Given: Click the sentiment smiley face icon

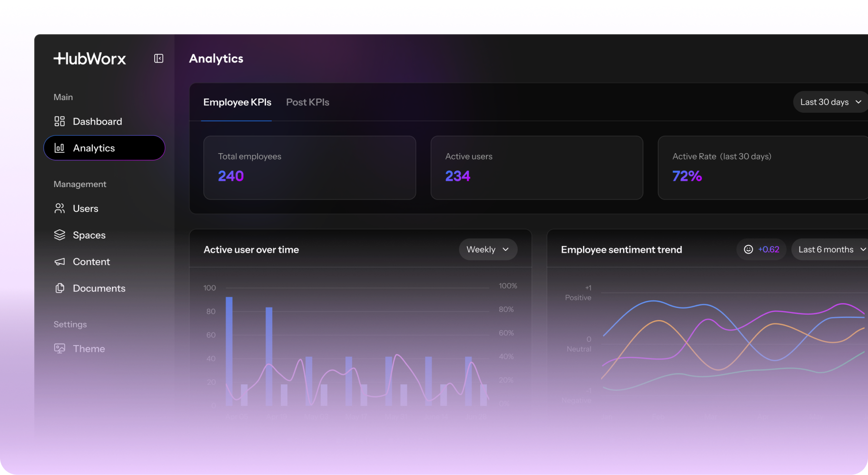Looking at the screenshot, I should click(x=748, y=249).
